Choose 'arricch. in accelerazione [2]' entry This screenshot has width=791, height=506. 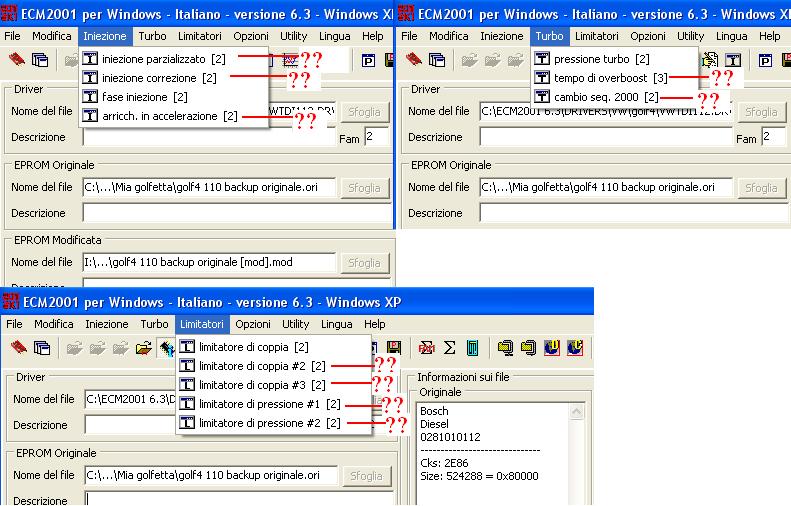point(173,116)
